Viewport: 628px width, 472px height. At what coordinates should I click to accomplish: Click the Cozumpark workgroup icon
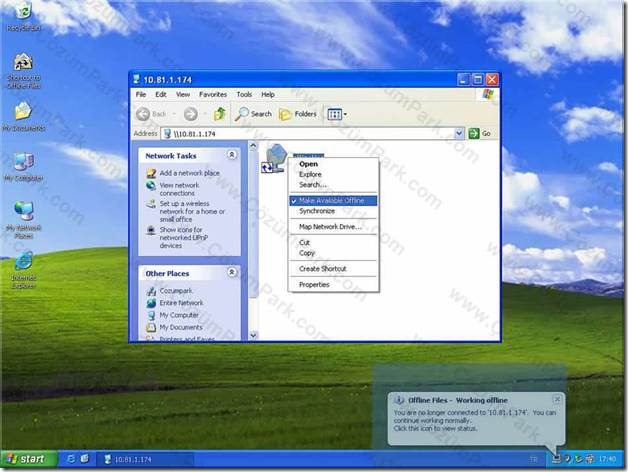pyautogui.click(x=151, y=291)
